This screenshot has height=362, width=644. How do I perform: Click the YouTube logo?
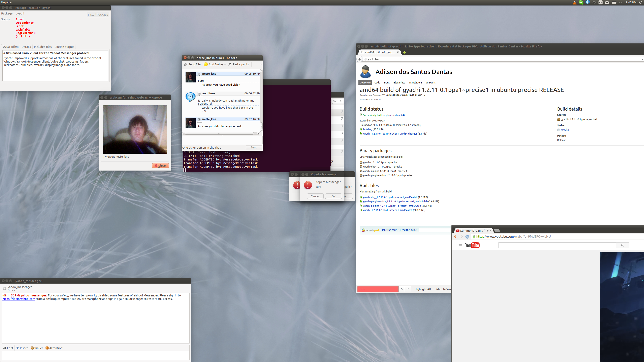click(472, 245)
